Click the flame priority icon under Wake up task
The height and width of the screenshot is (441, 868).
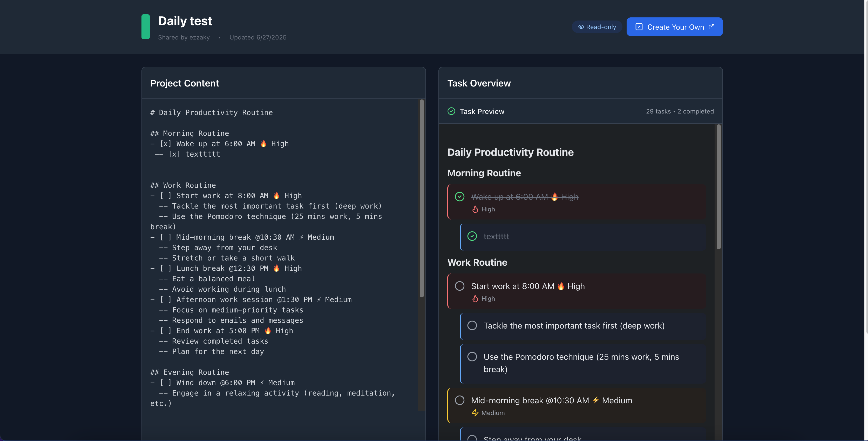pos(475,209)
